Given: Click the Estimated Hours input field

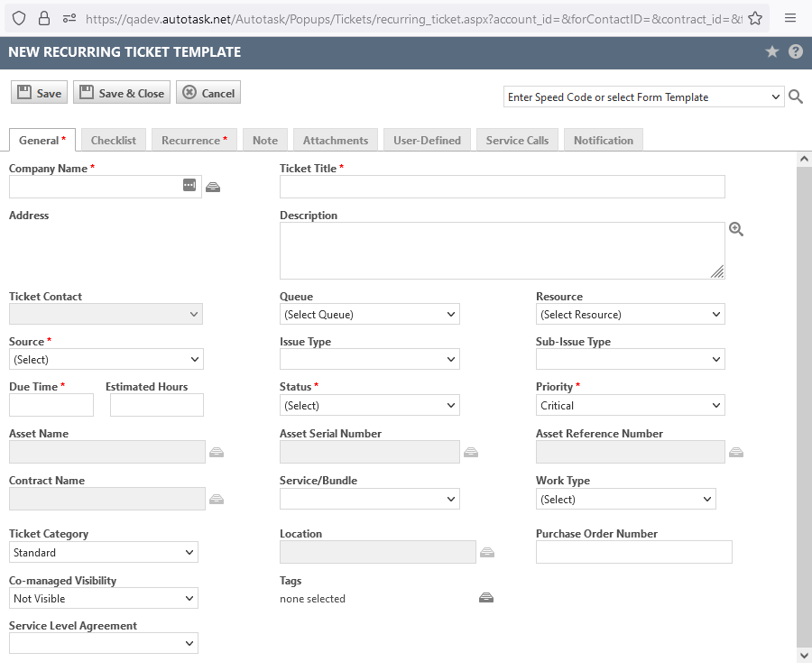Looking at the screenshot, I should coord(157,405).
